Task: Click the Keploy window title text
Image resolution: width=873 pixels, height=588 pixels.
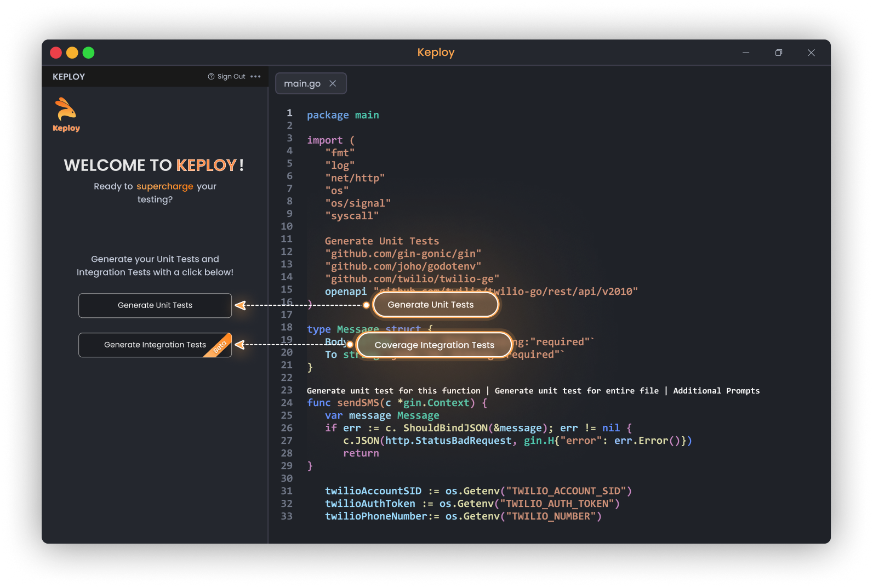Action: 436,53
